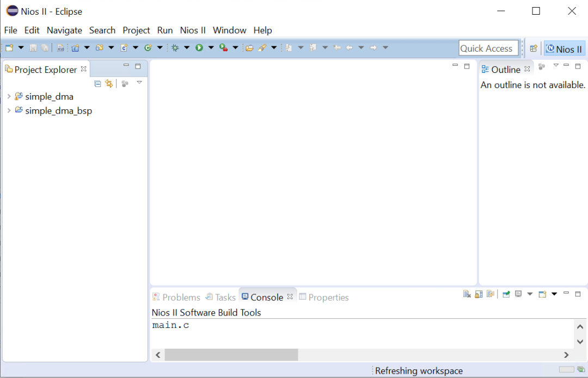588x378 pixels.
Task: Open the Nios II menu
Action: coord(193,30)
